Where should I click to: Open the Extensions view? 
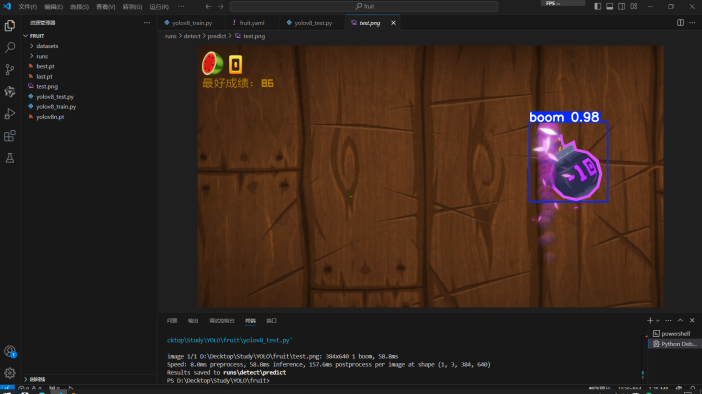10,136
